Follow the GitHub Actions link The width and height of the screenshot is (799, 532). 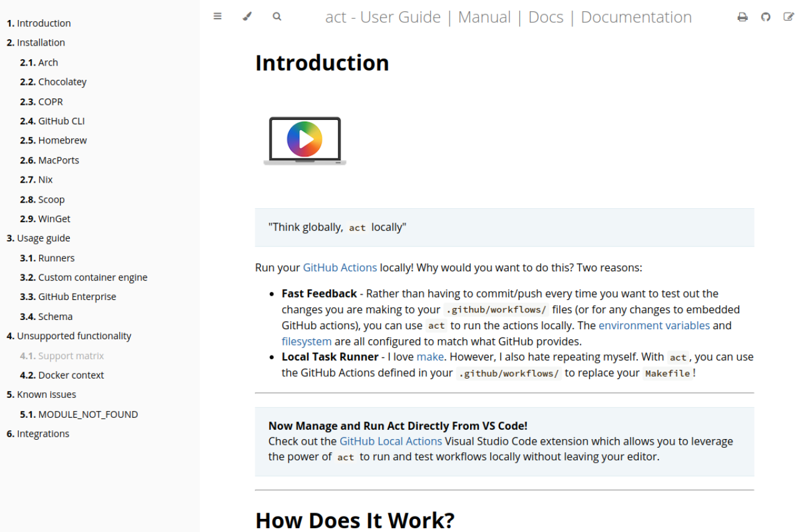point(340,267)
